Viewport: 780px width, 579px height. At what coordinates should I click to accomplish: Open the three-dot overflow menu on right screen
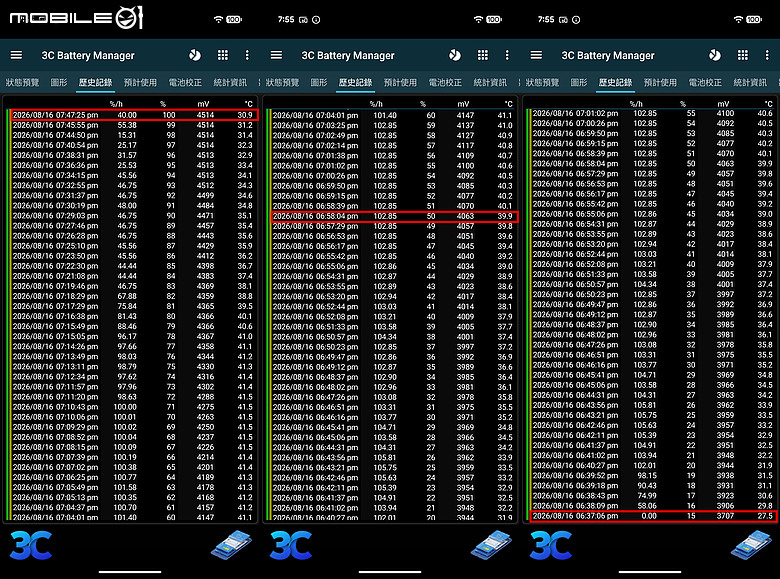click(767, 55)
